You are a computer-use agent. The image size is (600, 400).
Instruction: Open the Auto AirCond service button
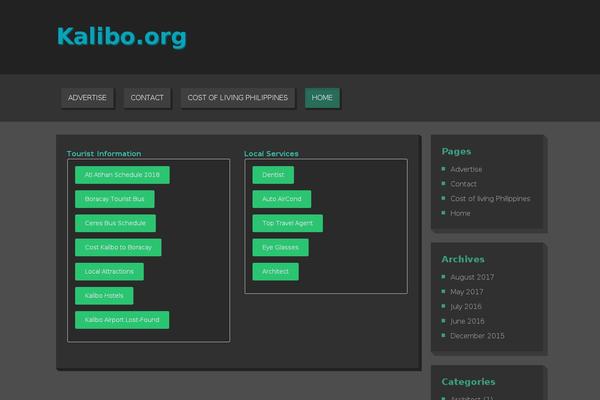pyautogui.click(x=282, y=199)
